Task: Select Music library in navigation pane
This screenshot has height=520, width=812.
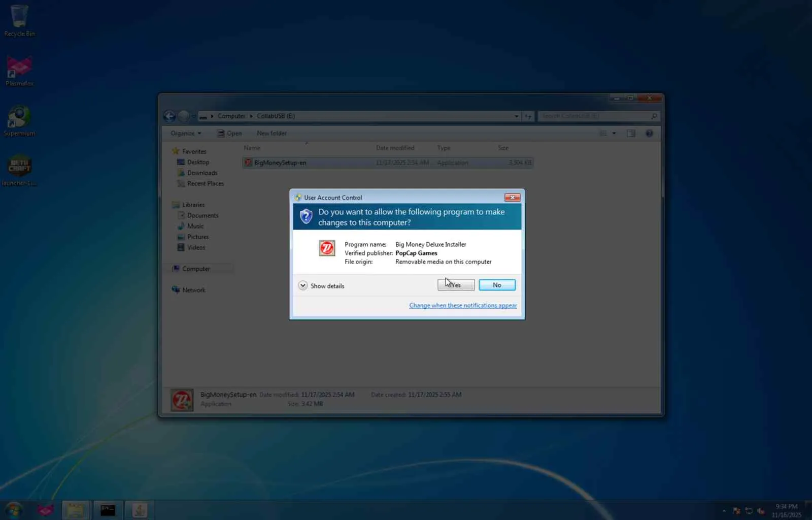Action: [190, 226]
